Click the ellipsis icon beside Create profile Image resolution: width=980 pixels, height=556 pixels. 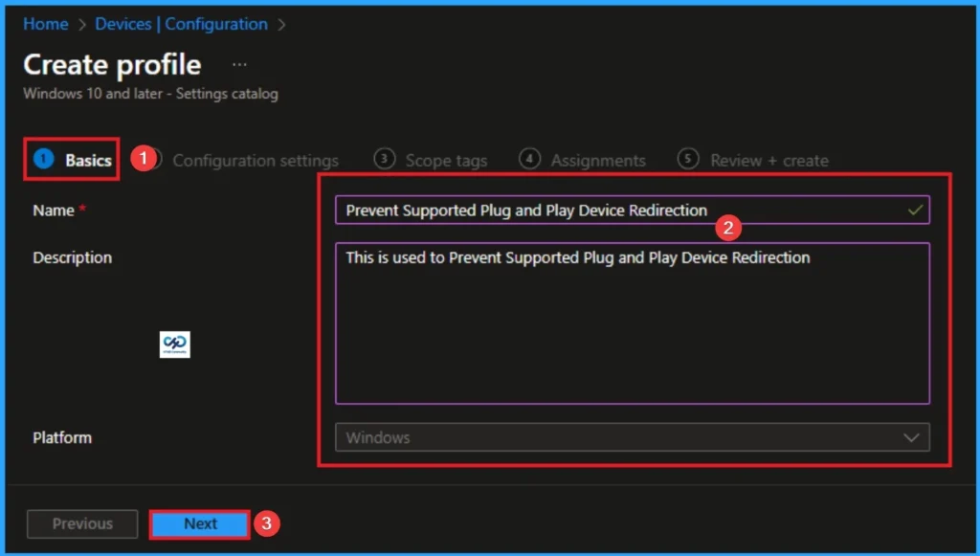tap(239, 63)
